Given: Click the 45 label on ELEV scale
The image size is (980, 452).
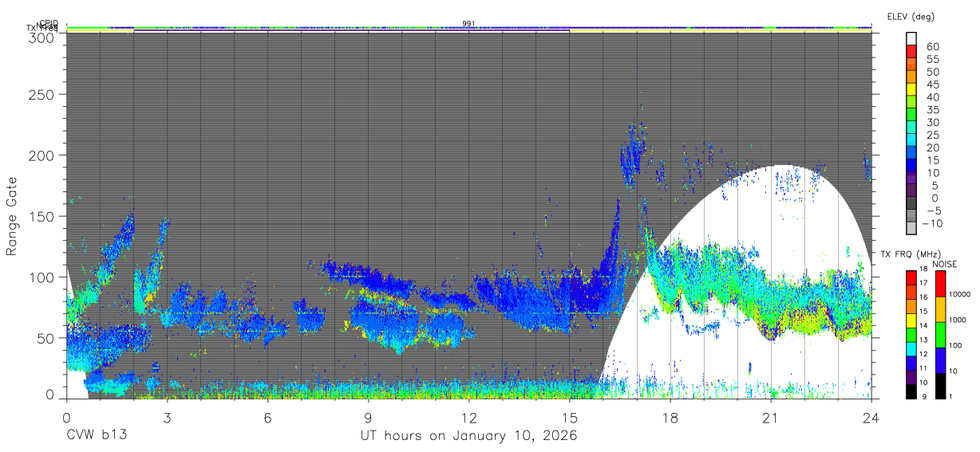Looking at the screenshot, I should pyautogui.click(x=931, y=85).
